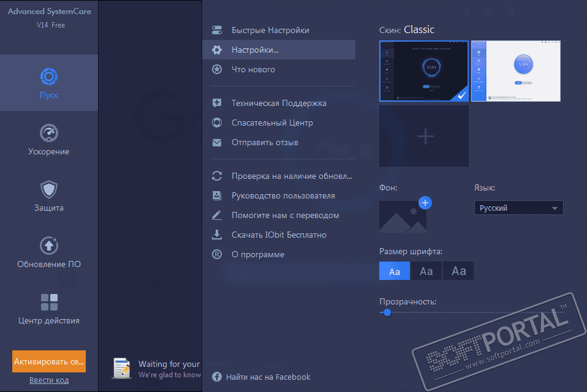Click the registered icon beside О программе

pos(217,254)
